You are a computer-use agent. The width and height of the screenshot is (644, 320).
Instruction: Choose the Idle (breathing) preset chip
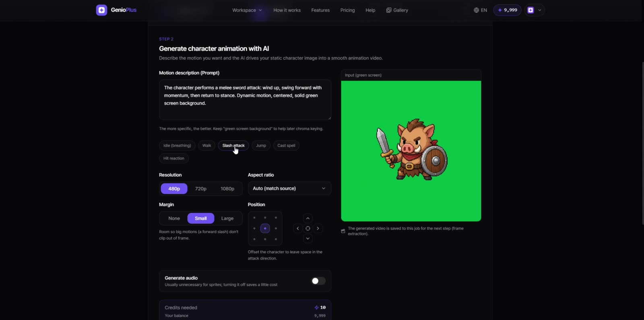(177, 145)
